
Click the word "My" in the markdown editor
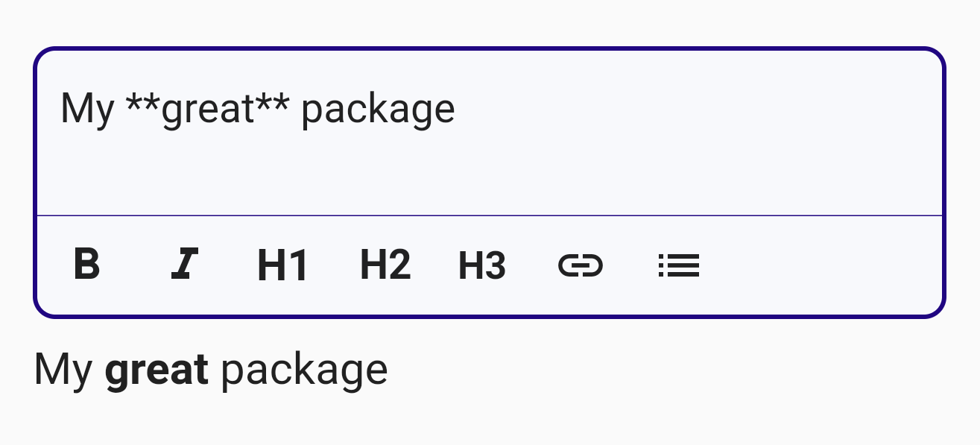pyautogui.click(x=87, y=109)
